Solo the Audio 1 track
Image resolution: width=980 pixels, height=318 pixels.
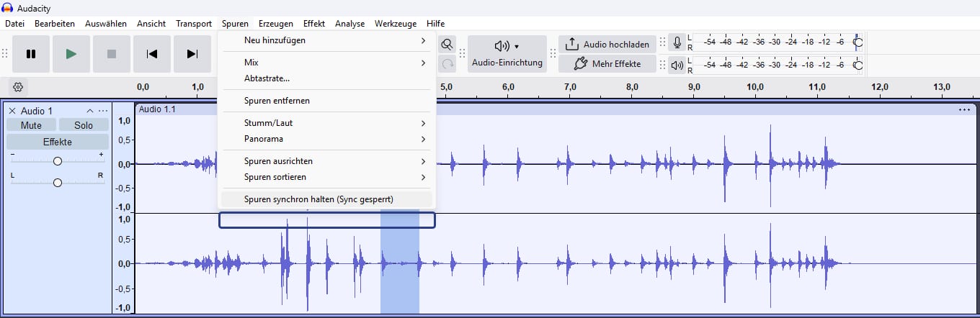[x=84, y=125]
